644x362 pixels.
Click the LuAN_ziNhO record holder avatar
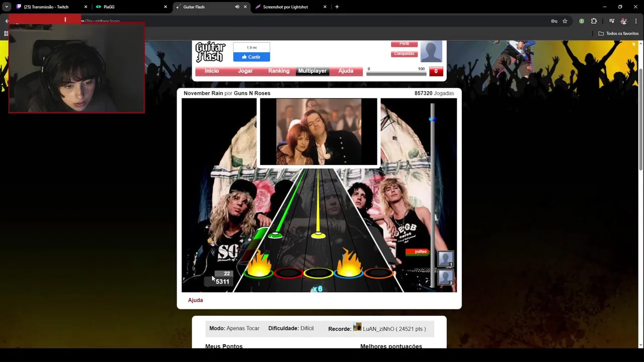pyautogui.click(x=357, y=327)
